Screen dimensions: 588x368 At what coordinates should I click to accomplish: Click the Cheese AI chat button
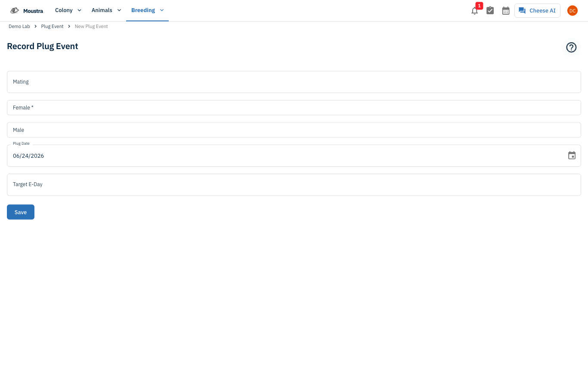pyautogui.click(x=537, y=10)
